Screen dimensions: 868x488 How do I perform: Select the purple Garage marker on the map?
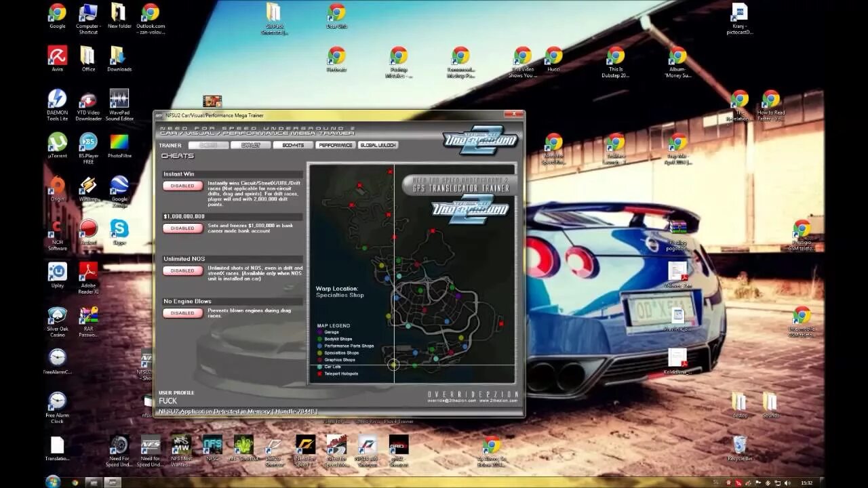point(459,296)
